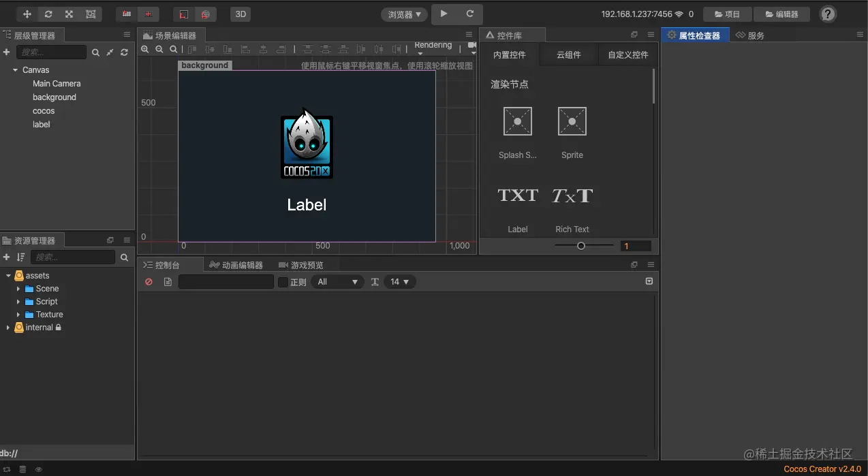The height and width of the screenshot is (476, 868).
Task: Open the 浏览器 preview platform dropdown
Action: pos(404,14)
